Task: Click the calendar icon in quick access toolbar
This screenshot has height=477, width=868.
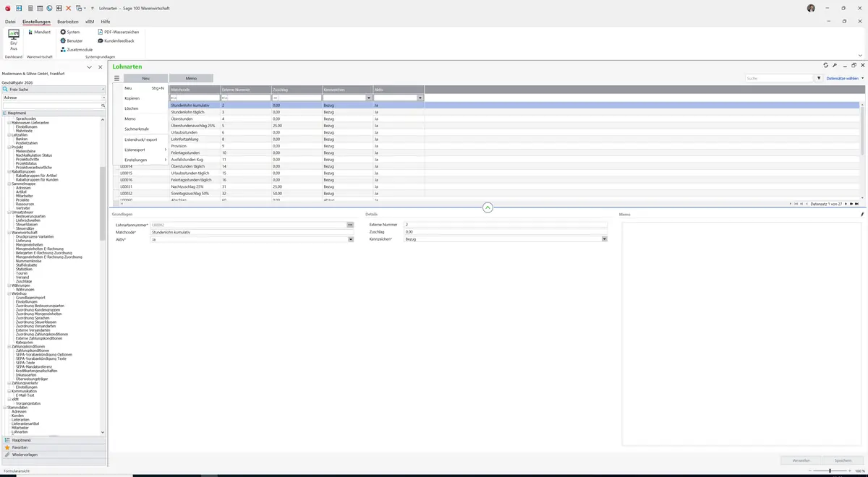Action: (39, 8)
